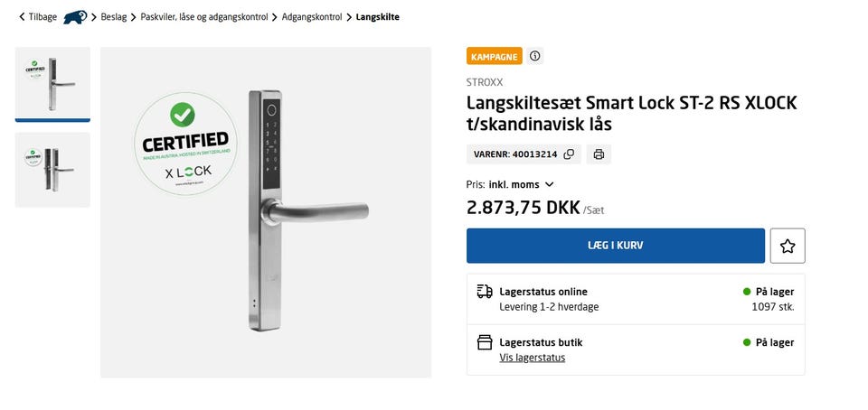This screenshot has width=868, height=410.
Task: Open the Beslag breadcrumb category
Action: tap(114, 16)
